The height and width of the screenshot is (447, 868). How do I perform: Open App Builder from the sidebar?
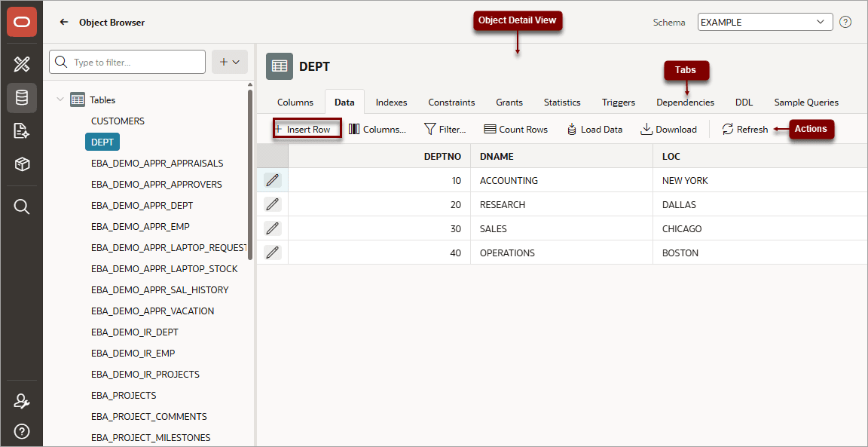(22, 64)
